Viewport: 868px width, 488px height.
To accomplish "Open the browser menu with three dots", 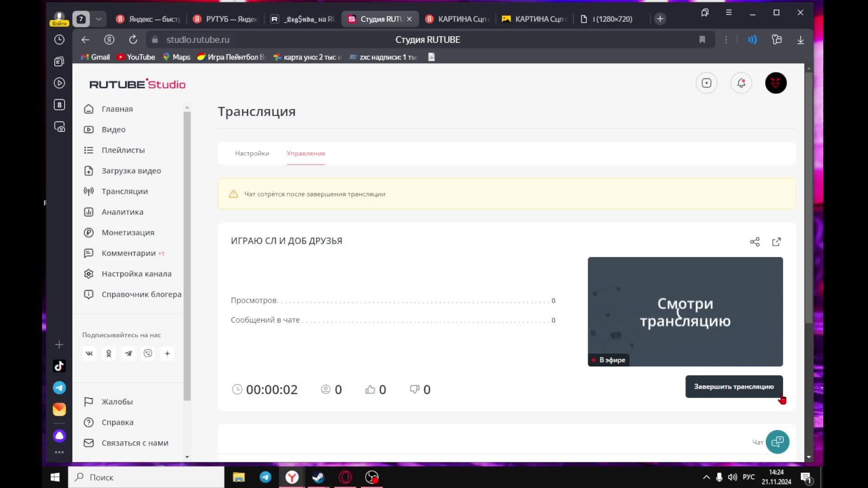I will (726, 40).
